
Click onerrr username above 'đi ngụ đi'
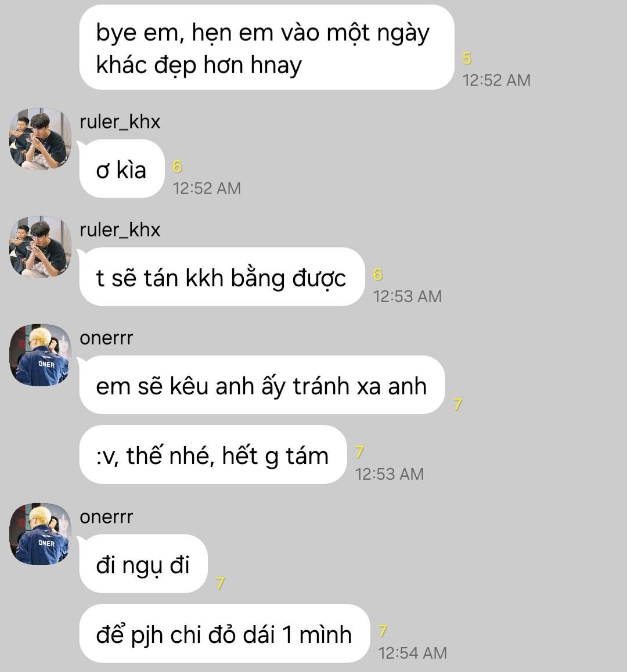(x=106, y=517)
